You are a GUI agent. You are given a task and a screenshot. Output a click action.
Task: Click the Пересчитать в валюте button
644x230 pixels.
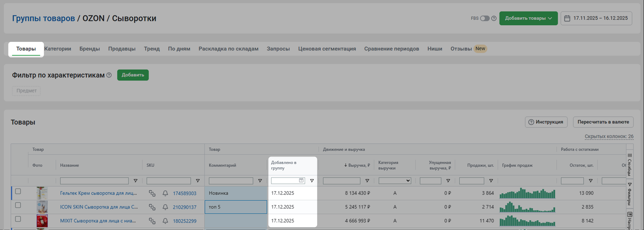point(603,122)
